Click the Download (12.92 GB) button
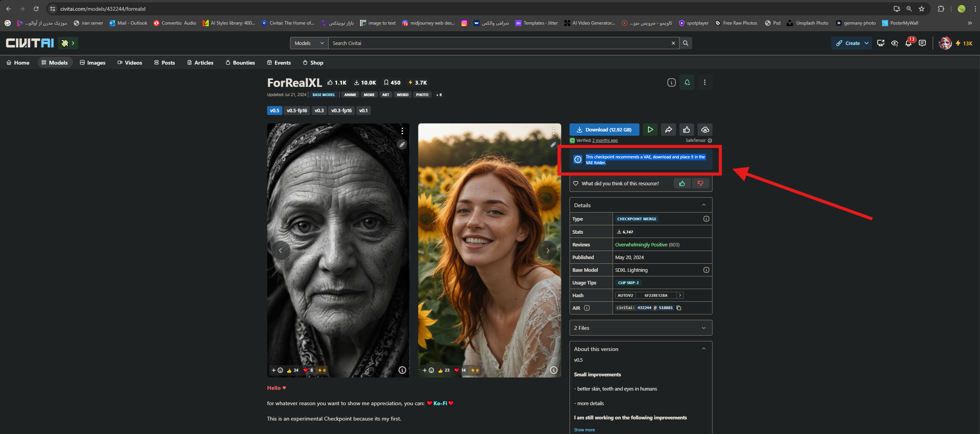980x434 pixels. click(604, 130)
